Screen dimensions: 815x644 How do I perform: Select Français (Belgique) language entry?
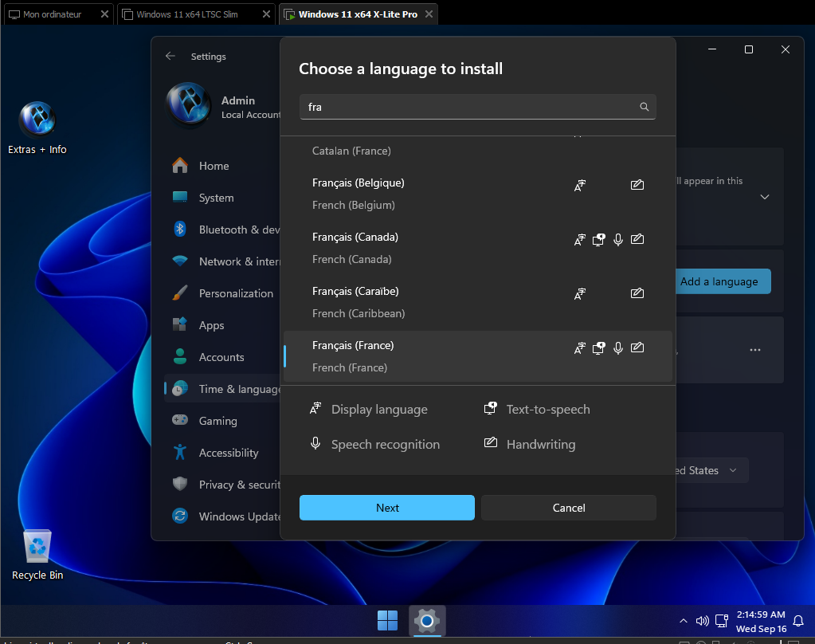[478, 194]
